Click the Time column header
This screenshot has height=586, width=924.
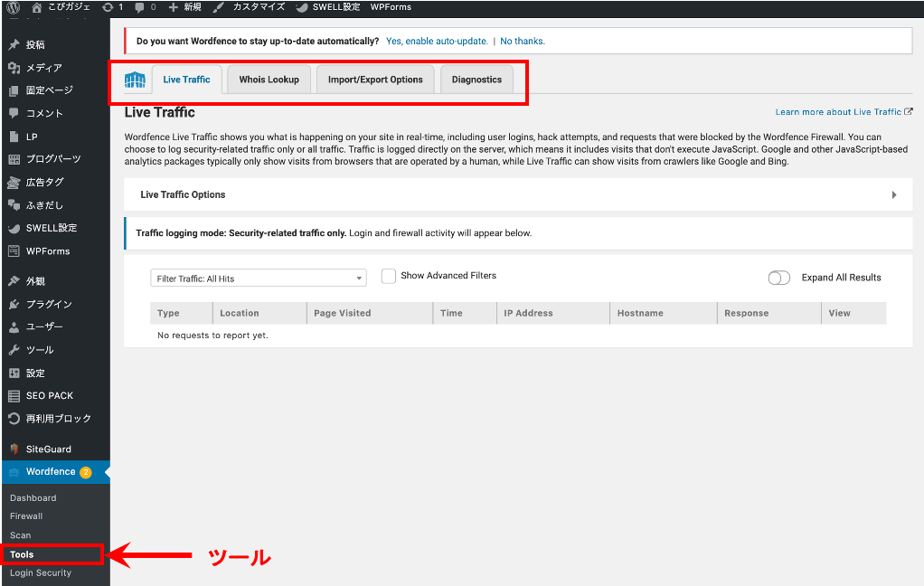click(465, 313)
